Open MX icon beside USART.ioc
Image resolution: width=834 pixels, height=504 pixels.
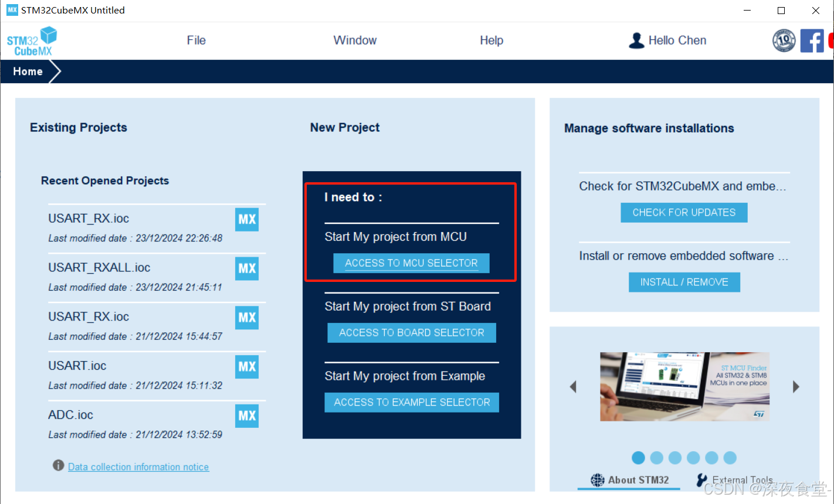click(247, 367)
